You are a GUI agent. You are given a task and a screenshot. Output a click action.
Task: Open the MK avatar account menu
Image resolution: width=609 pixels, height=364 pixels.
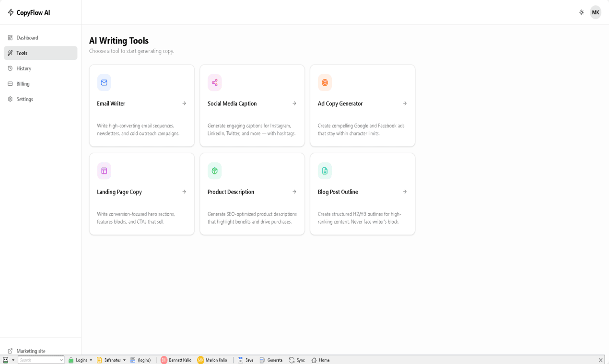point(595,12)
